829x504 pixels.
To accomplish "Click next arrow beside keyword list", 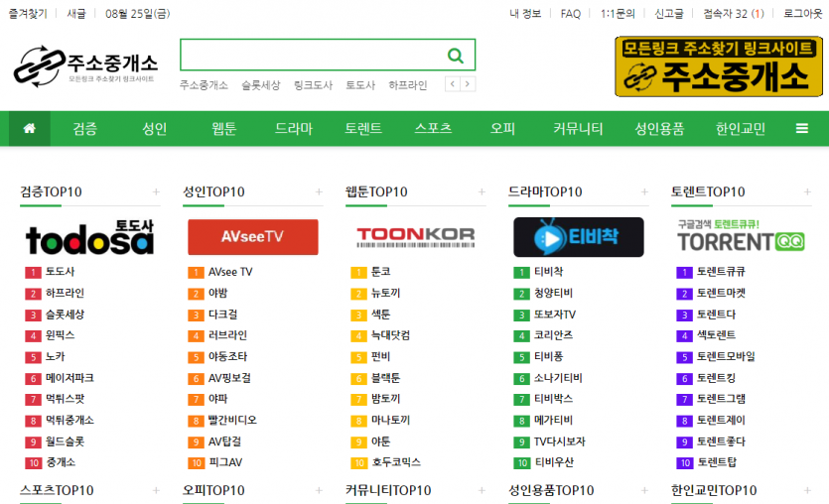I will click(x=468, y=84).
